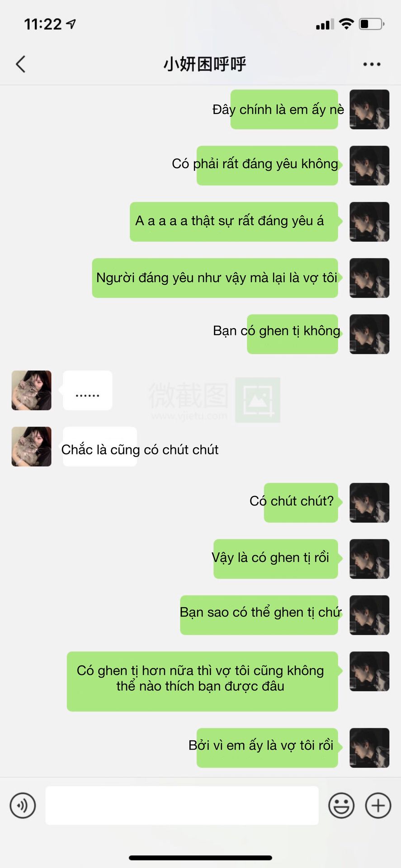401x868 pixels.
Task: Open the plus attachments panel
Action: (378, 805)
